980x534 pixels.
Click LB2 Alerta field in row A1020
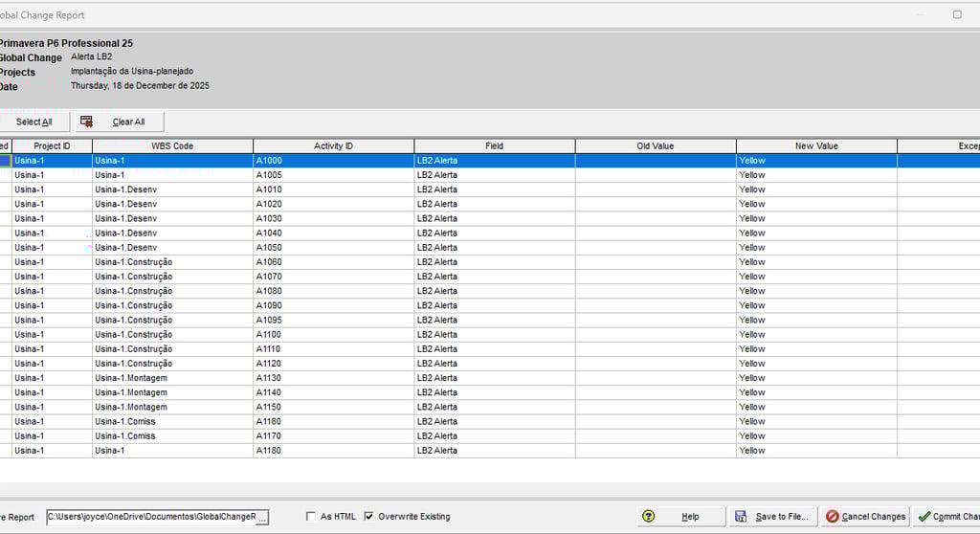click(x=495, y=204)
